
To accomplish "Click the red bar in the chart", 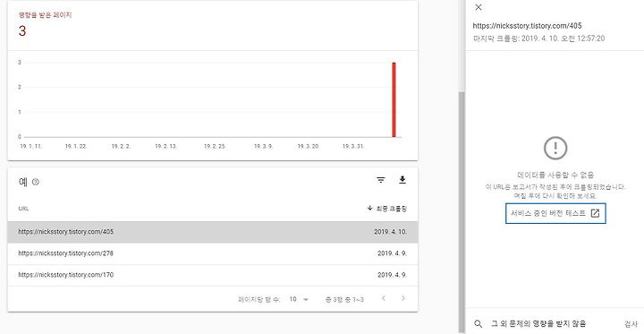I will pyautogui.click(x=394, y=99).
